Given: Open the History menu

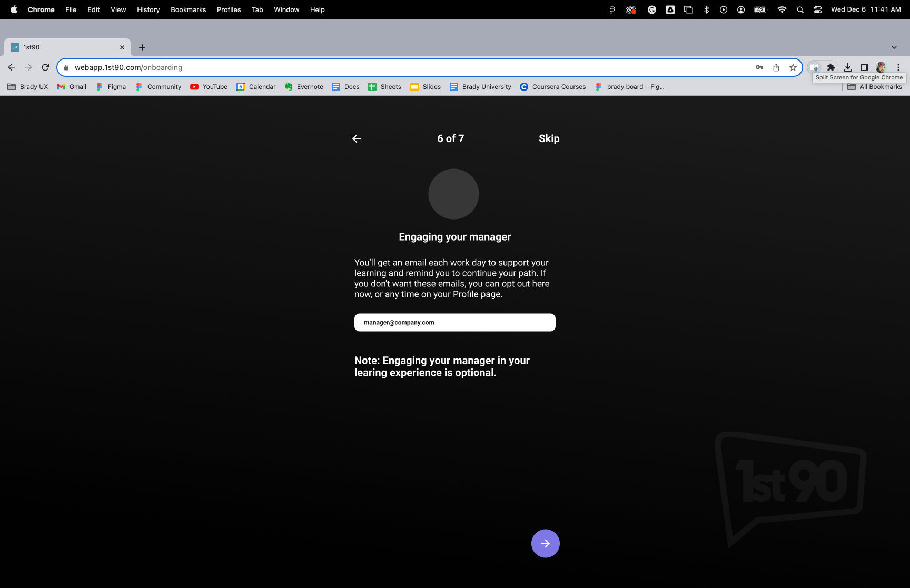Looking at the screenshot, I should [148, 9].
